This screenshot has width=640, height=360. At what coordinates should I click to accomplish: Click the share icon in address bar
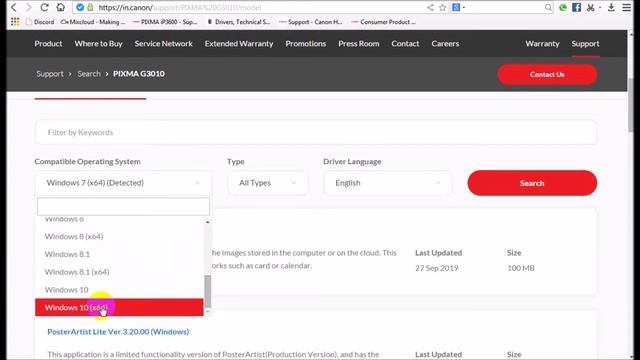tap(430, 7)
